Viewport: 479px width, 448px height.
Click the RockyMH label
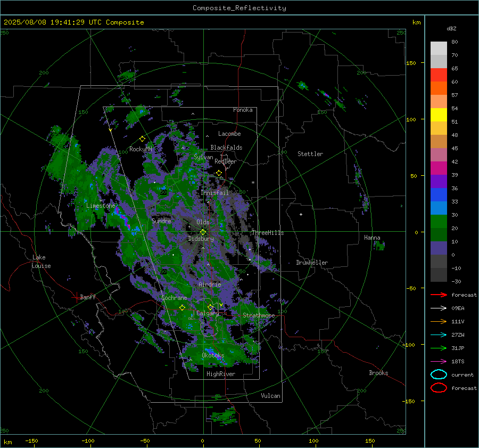[x=141, y=149]
